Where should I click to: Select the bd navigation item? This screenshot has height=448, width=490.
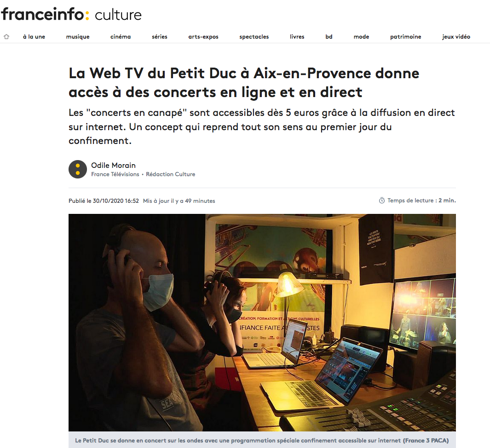(x=329, y=36)
